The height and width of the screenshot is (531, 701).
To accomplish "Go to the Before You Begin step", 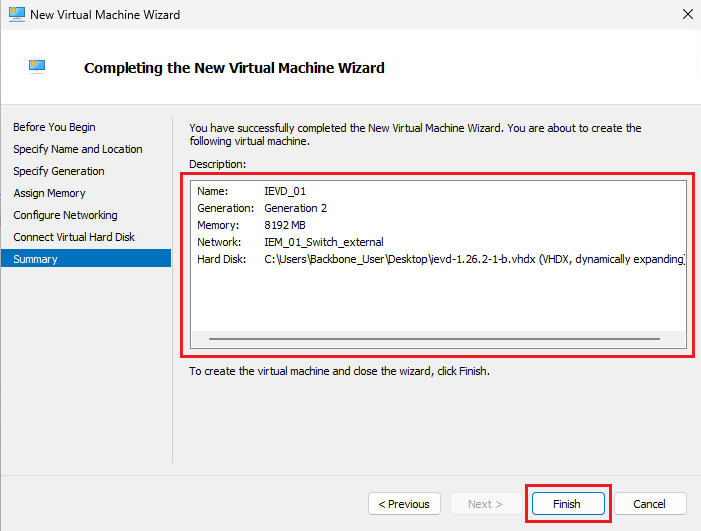I will coord(54,127).
